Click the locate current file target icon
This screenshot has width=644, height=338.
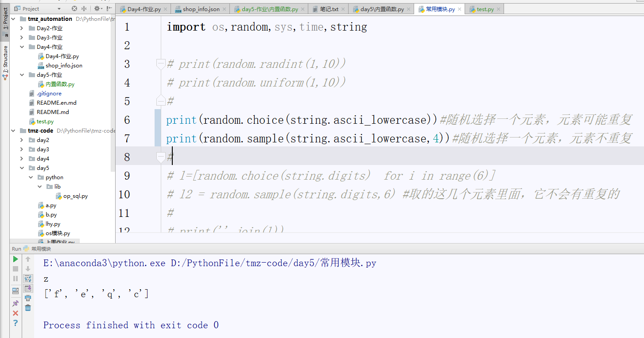pos(74,8)
